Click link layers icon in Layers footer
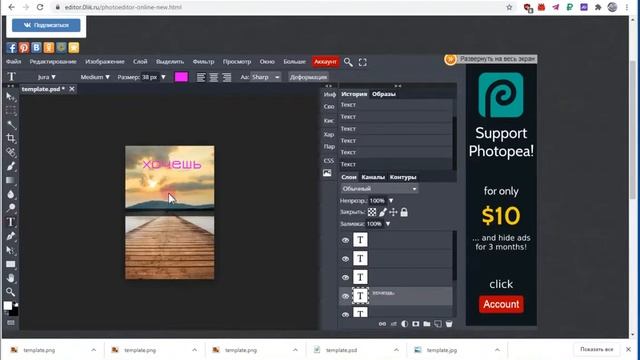The image size is (640, 360). (382, 324)
